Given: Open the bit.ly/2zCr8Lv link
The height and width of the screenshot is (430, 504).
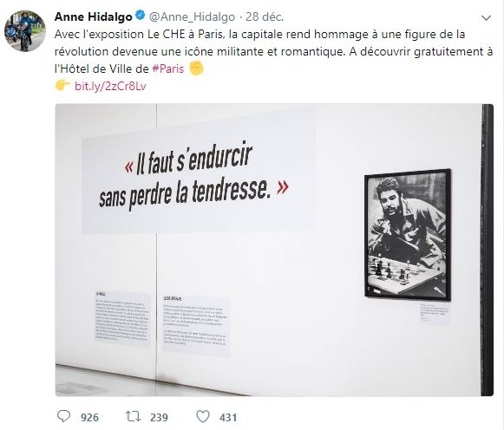Looking at the screenshot, I should [110, 86].
